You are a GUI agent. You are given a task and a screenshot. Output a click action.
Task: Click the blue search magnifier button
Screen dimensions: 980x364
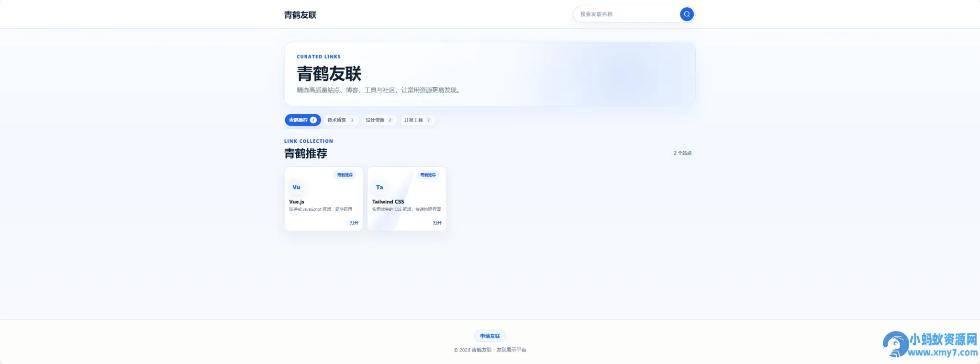[687, 14]
